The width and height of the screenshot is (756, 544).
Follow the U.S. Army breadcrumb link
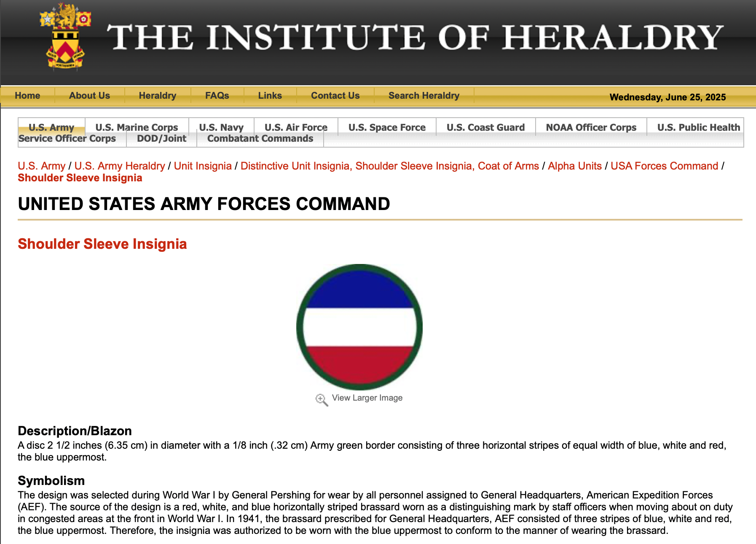42,166
